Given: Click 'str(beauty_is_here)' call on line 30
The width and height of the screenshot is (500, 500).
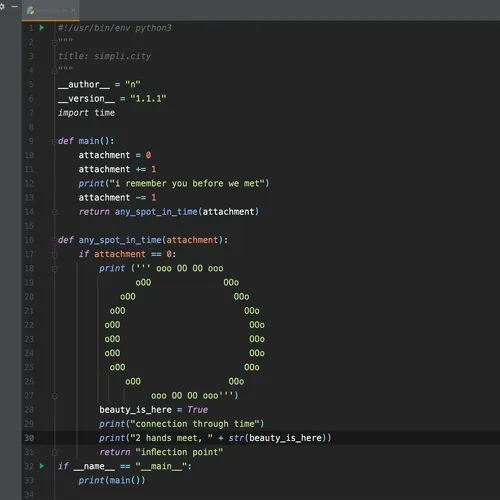Looking at the screenshot, I should (277, 438).
